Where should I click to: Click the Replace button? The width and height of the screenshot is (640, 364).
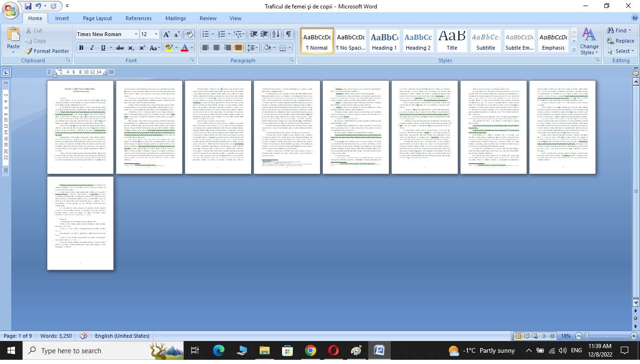620,41
